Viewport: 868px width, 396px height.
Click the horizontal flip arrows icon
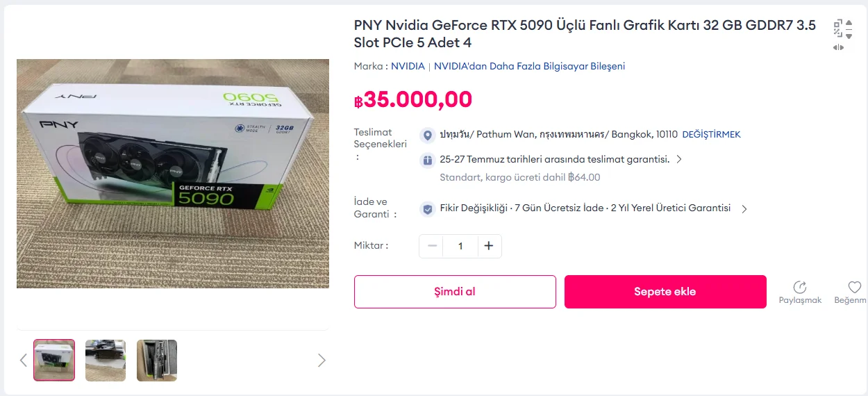839,47
